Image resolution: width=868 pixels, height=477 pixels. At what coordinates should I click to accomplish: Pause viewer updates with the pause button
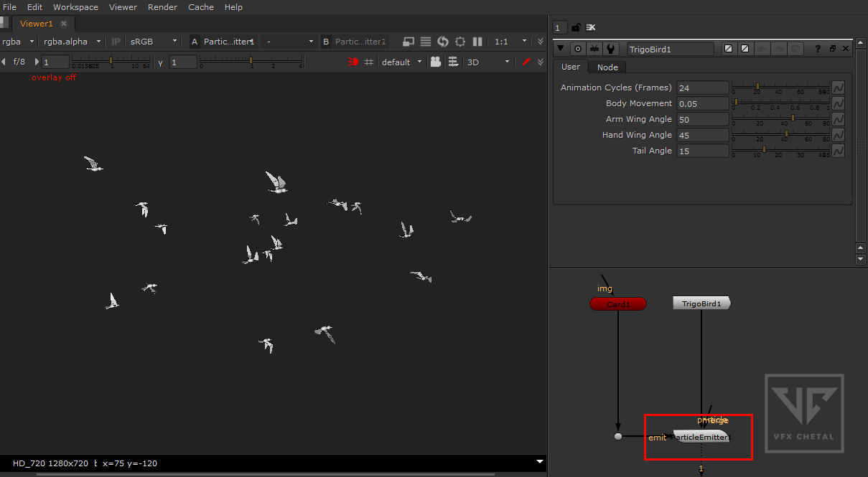(477, 42)
